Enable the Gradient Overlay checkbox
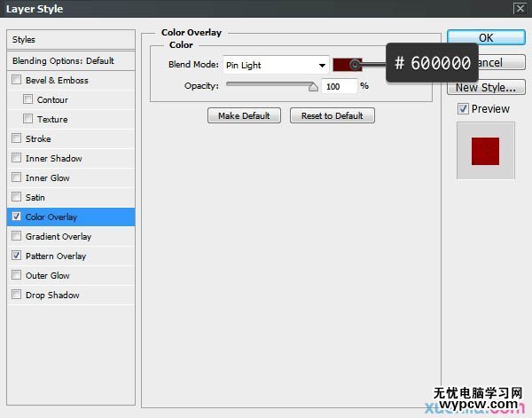Viewport: 532px width, 418px height. coord(16,236)
